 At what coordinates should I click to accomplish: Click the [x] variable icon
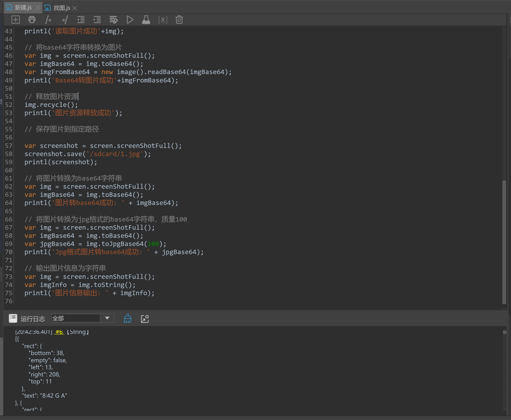163,20
